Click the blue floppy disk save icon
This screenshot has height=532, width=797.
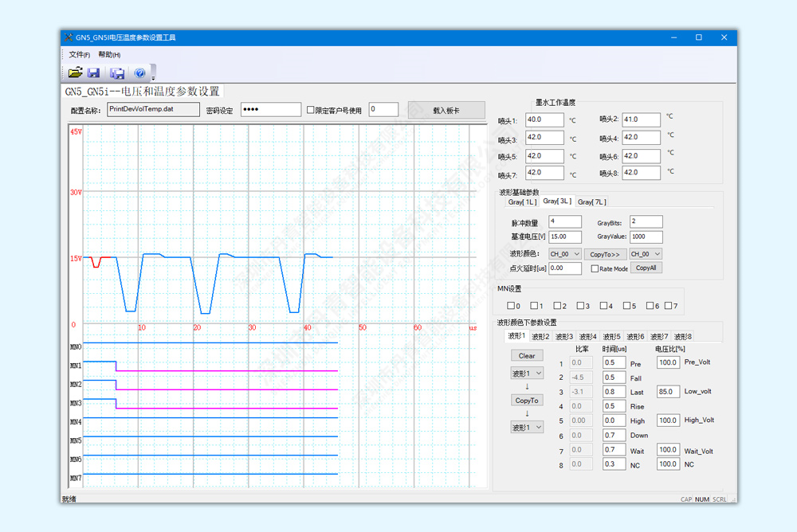tap(93, 73)
